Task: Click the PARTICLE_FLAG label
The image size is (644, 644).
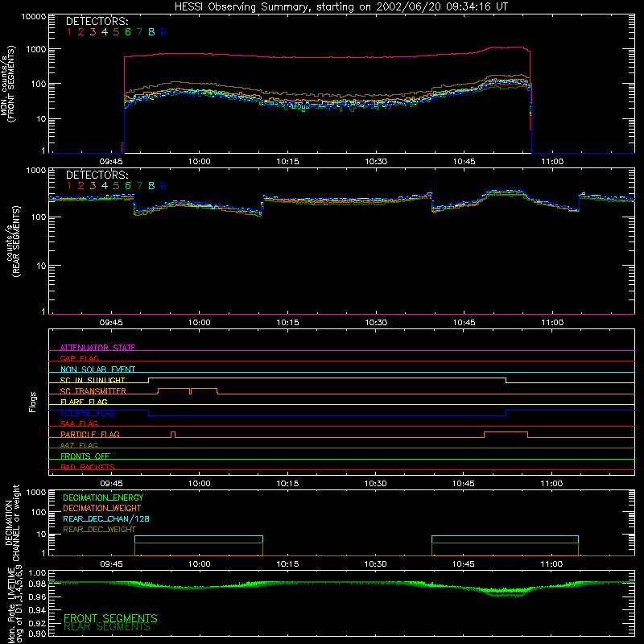Action: (x=90, y=435)
